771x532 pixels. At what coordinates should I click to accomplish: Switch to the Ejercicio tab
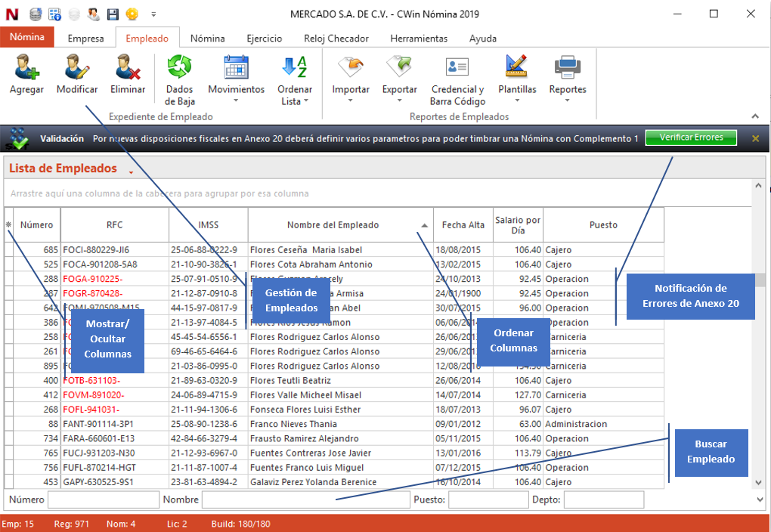click(264, 39)
